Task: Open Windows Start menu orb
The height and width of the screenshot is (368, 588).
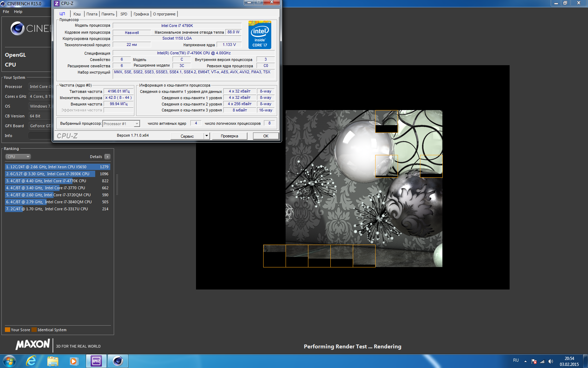Action: (9, 361)
